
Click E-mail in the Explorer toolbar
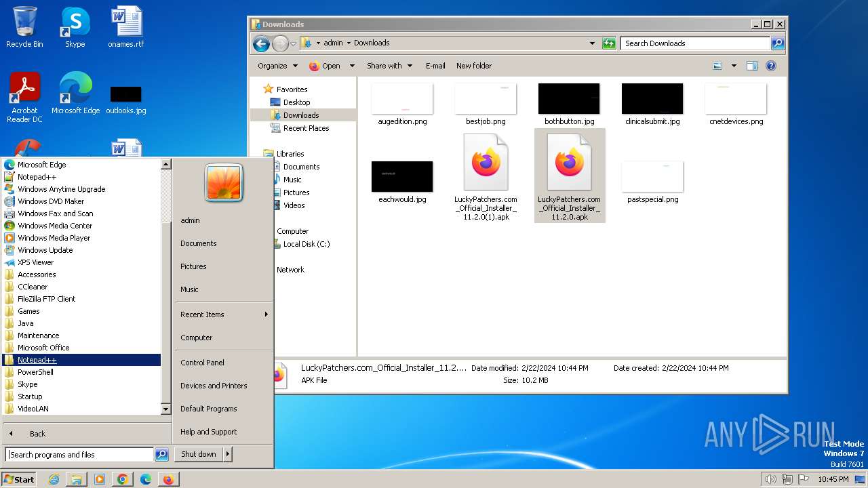pos(435,66)
